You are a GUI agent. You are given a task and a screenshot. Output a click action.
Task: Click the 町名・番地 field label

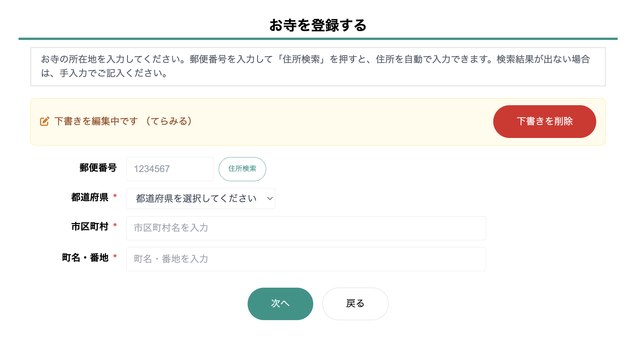click(x=85, y=258)
